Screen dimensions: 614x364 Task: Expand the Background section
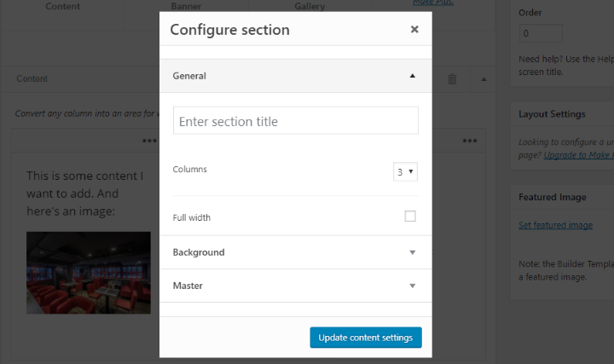tap(296, 252)
